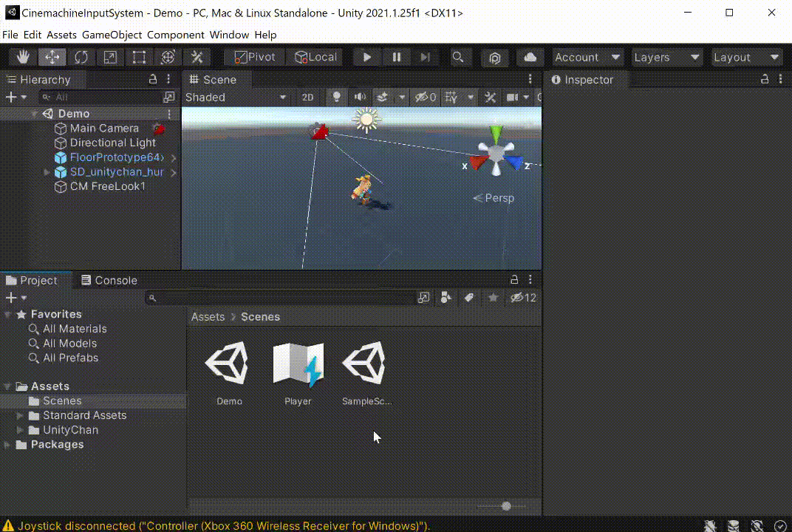Open the Layers dropdown
The image size is (792, 532).
click(666, 57)
